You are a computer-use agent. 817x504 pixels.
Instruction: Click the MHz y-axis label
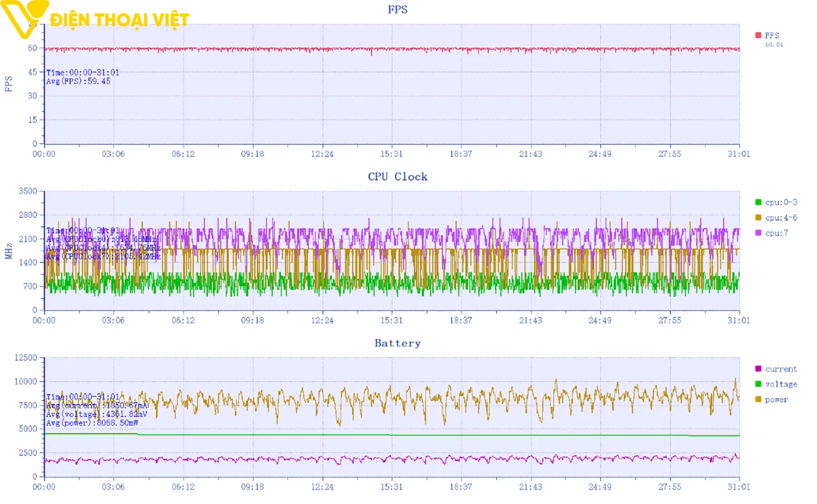point(9,251)
